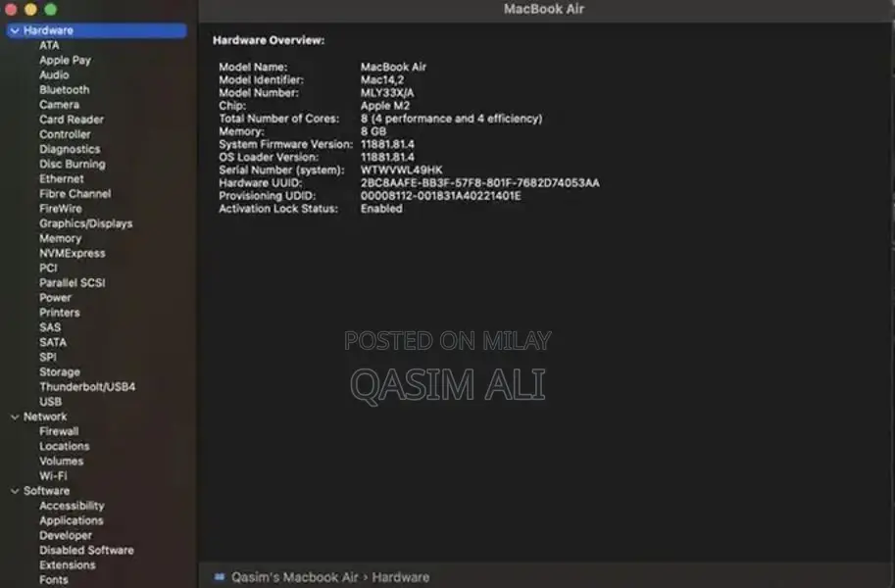Viewport: 895px width, 588px height.
Task: Click Qasim's Macbook Air in path bar
Action: click(x=294, y=577)
